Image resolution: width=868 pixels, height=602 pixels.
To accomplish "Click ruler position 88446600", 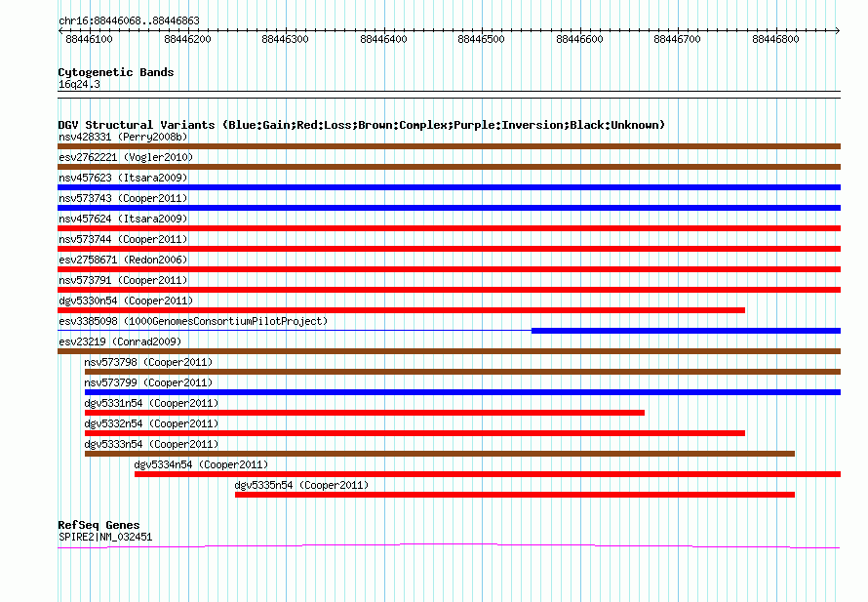I will pos(579,39).
